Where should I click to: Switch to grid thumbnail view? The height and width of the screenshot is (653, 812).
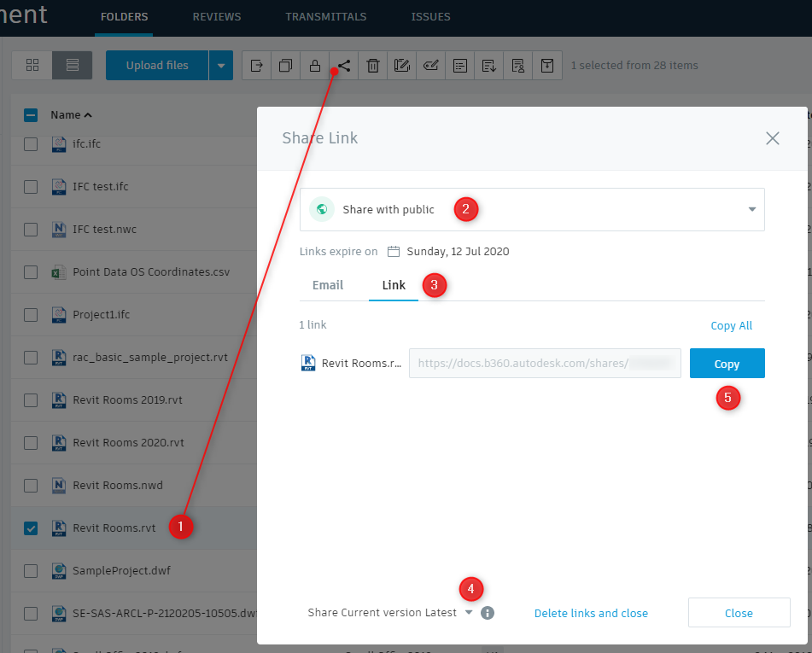(x=32, y=65)
